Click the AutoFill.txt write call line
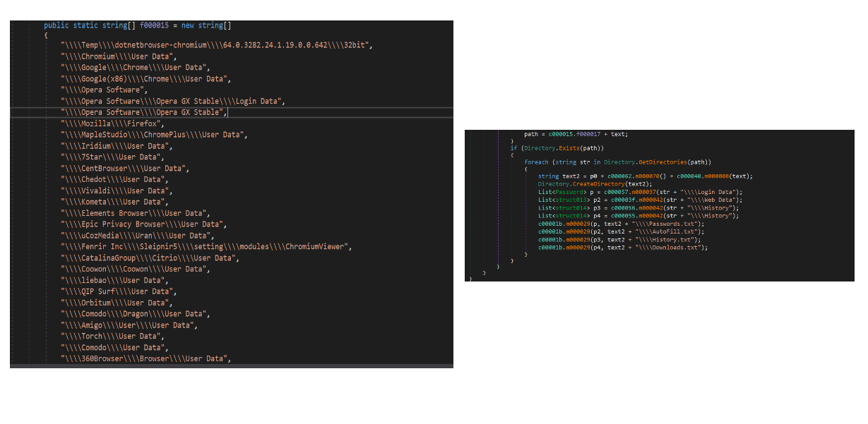This screenshot has width=868, height=424. coord(621,231)
